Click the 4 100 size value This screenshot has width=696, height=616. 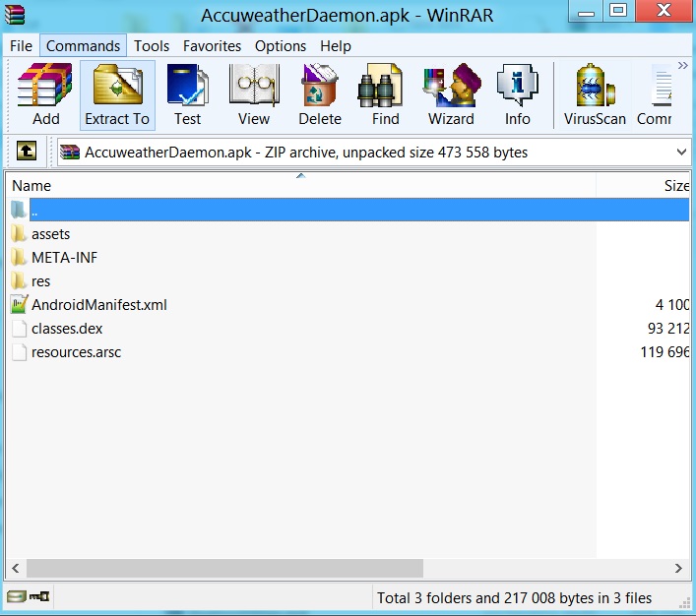(x=672, y=304)
